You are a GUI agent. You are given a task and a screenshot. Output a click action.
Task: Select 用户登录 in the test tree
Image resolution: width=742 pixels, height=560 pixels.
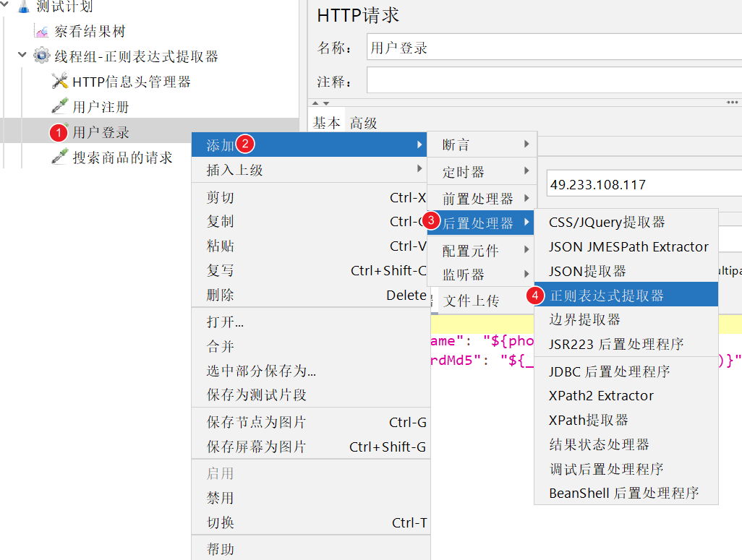pyautogui.click(x=101, y=132)
